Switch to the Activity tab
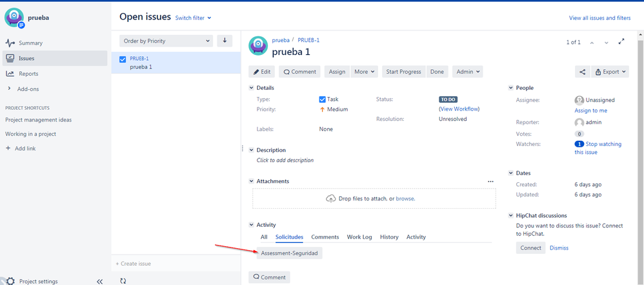 (x=416, y=237)
